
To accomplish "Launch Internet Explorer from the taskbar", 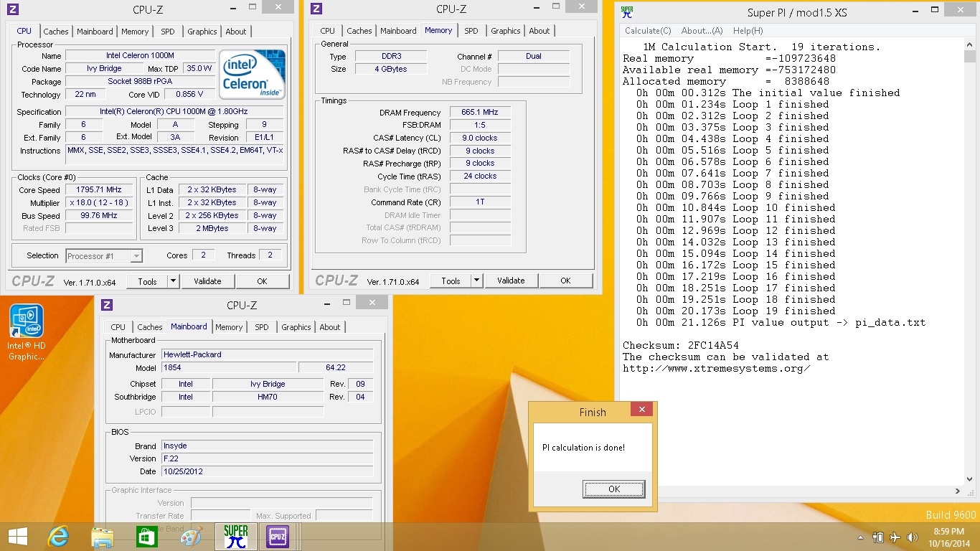I will [58, 537].
